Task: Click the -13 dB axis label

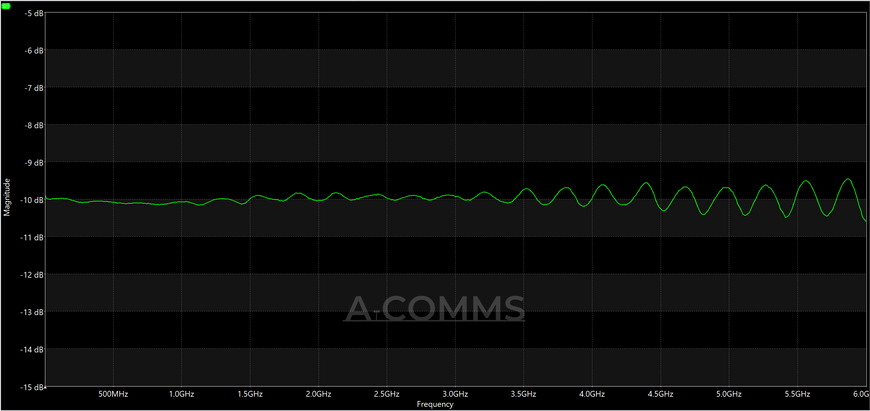Action: click(x=32, y=312)
